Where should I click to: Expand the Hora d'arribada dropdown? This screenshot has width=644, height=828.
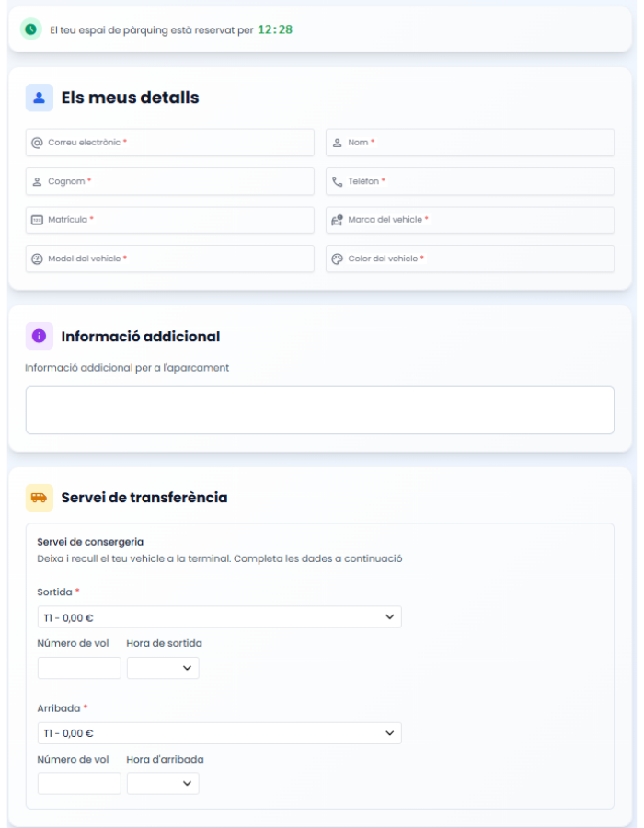pyautogui.click(x=163, y=784)
